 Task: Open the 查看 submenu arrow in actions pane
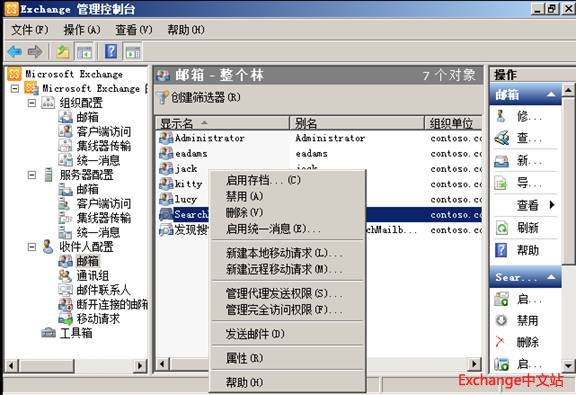pos(552,205)
